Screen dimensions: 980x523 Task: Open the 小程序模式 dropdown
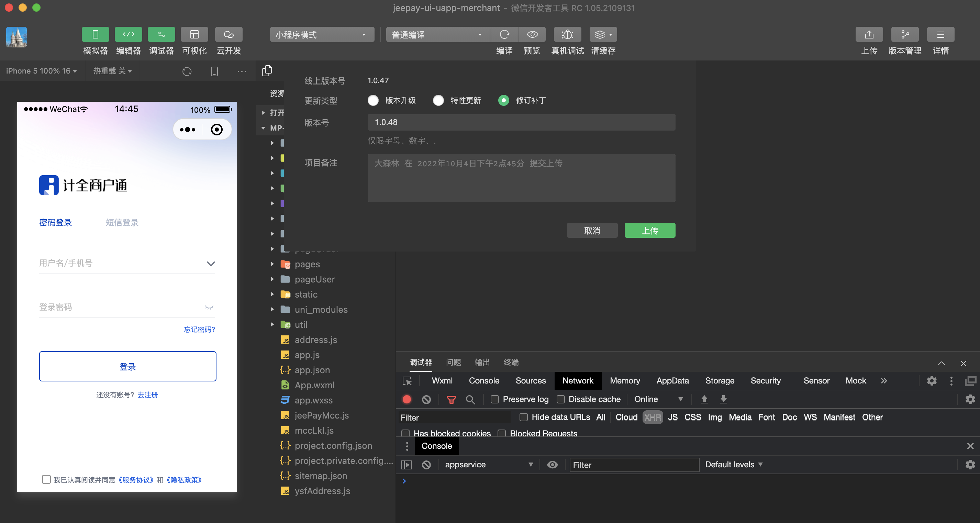[322, 35]
